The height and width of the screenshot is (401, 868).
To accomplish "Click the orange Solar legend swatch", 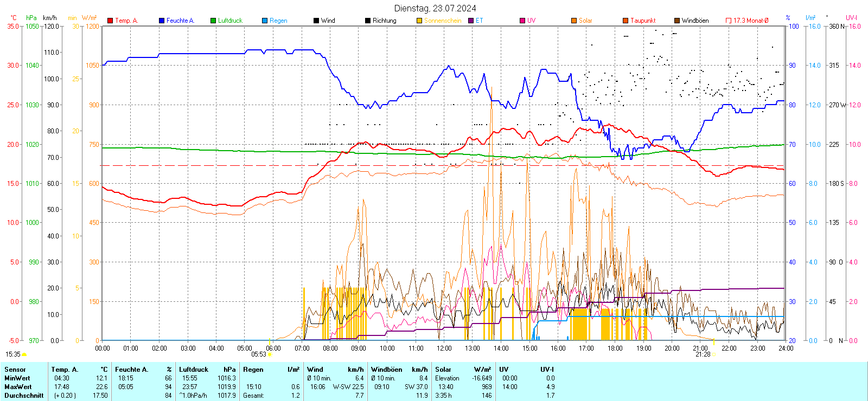I will tap(574, 21).
